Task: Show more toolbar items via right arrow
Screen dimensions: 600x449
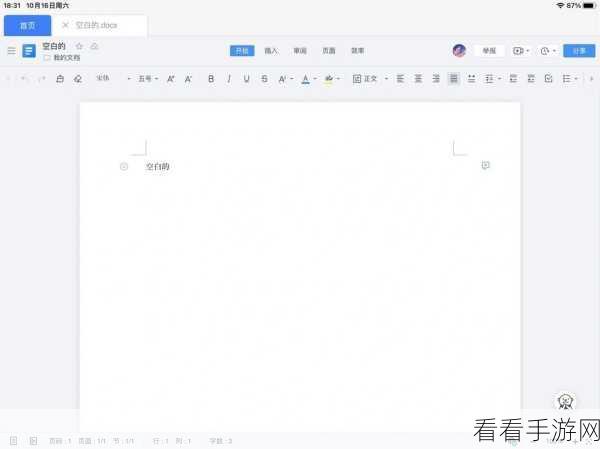Action: [x=592, y=79]
